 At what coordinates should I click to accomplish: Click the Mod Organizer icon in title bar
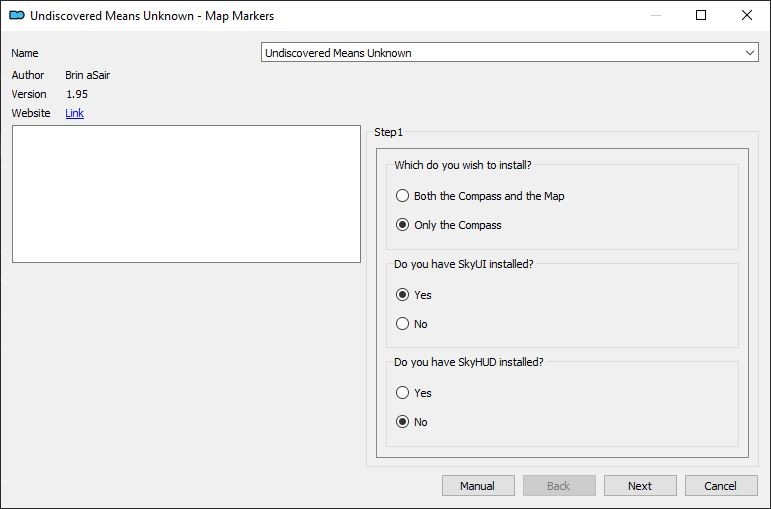[17, 15]
